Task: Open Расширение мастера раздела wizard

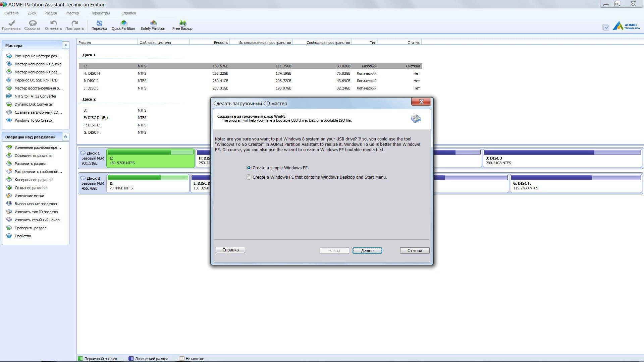Action: [x=35, y=56]
